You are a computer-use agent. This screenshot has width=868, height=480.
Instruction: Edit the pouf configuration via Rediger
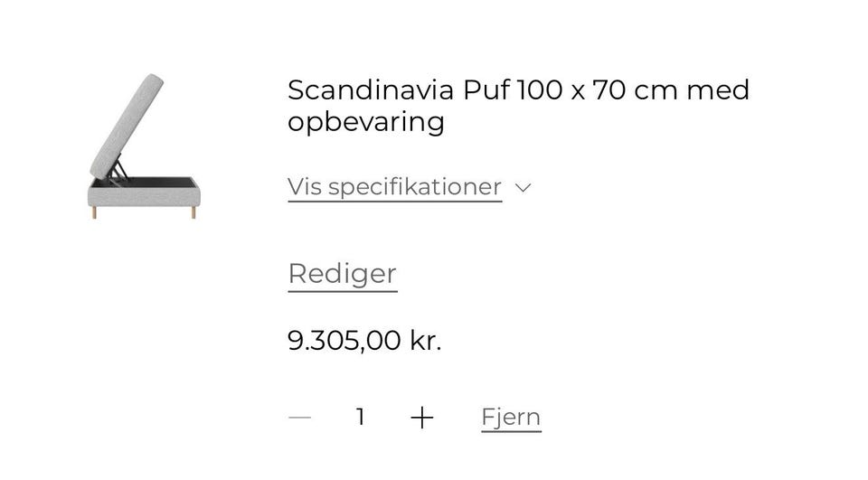click(342, 273)
